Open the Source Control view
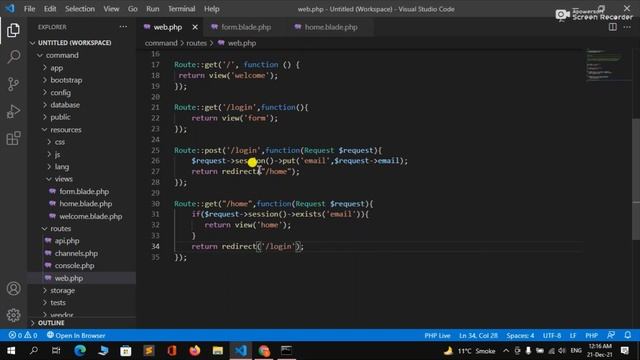The height and width of the screenshot is (360, 640). [x=13, y=84]
